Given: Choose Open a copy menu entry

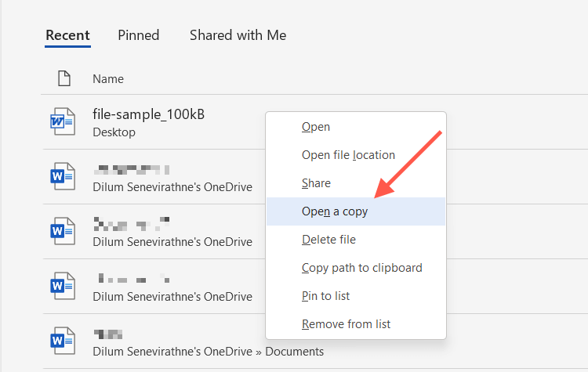Looking at the screenshot, I should coord(335,211).
